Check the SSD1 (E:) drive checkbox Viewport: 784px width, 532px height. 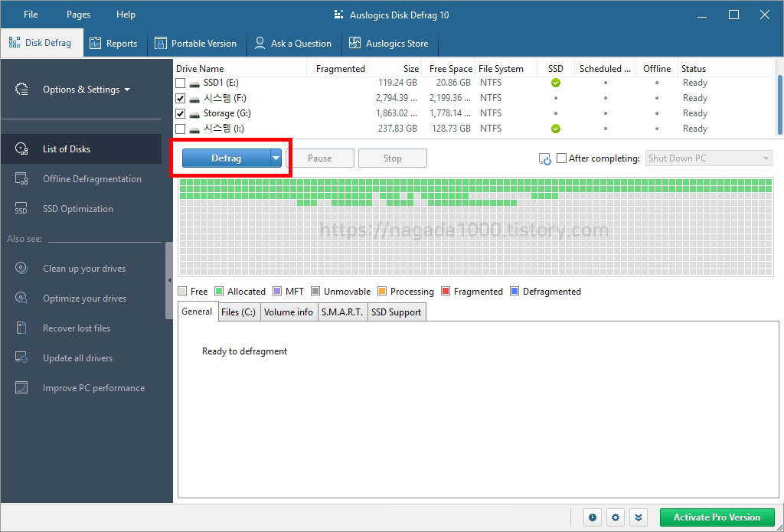(181, 83)
